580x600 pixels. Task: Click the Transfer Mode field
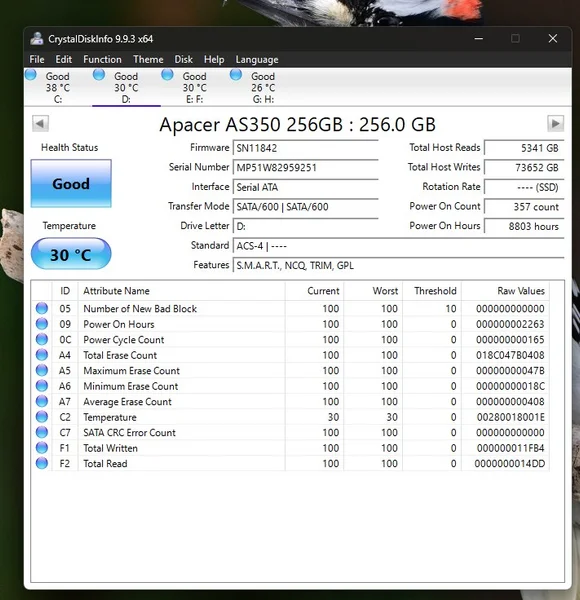305,207
